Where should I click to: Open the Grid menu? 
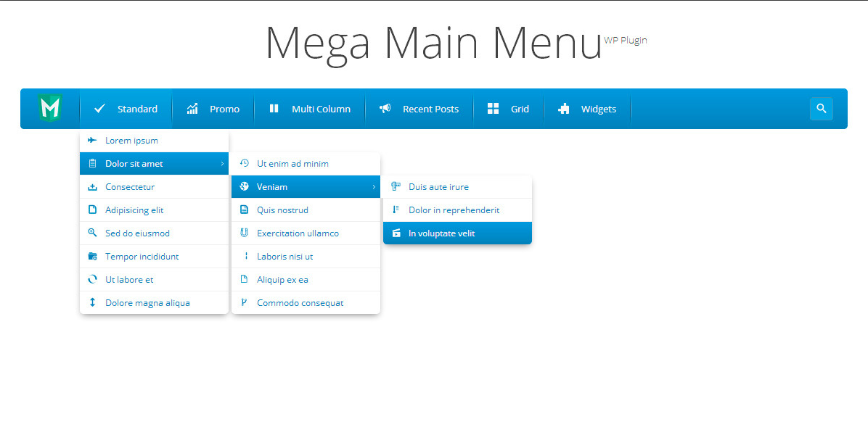[508, 109]
